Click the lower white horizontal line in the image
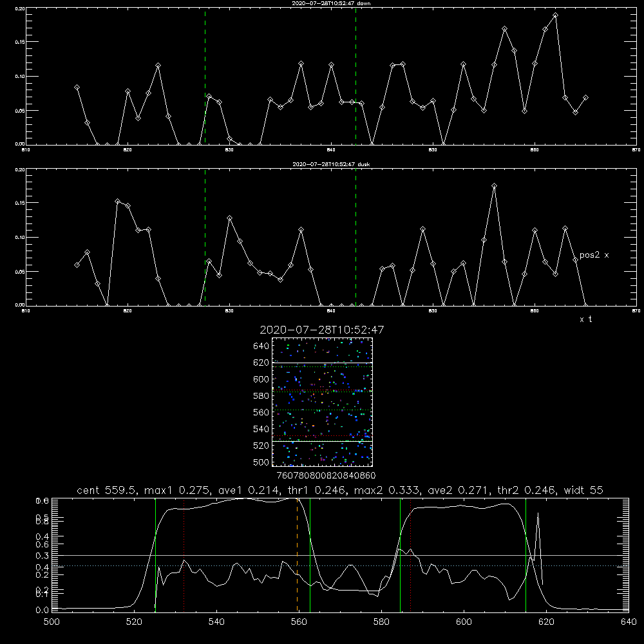 [322, 441]
